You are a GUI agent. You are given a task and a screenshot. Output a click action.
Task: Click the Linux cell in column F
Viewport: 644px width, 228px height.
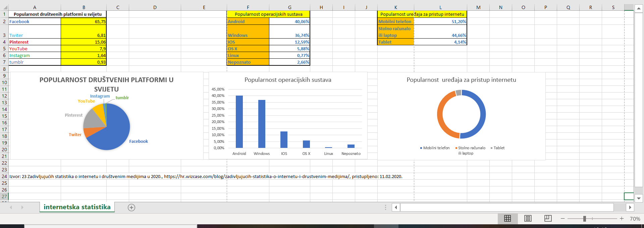[x=248, y=55]
